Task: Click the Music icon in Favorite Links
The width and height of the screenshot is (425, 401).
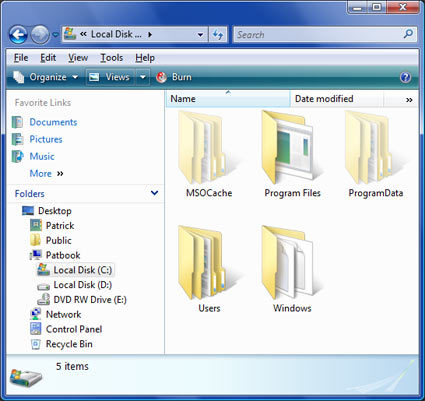Action: pyautogui.click(x=17, y=156)
